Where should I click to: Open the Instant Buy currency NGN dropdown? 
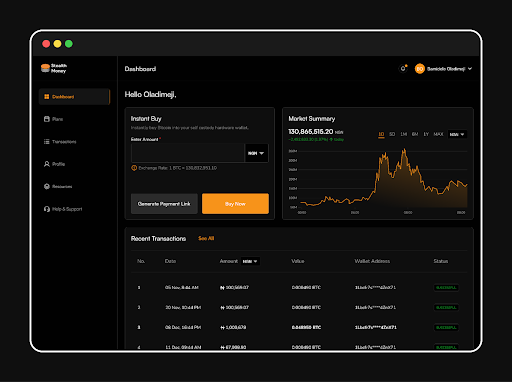[256, 153]
